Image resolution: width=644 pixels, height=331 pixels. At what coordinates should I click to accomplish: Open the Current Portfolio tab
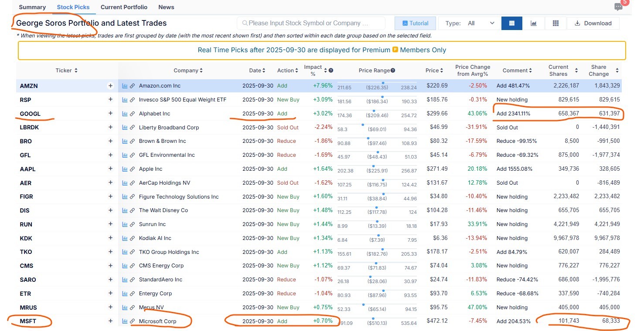(124, 7)
